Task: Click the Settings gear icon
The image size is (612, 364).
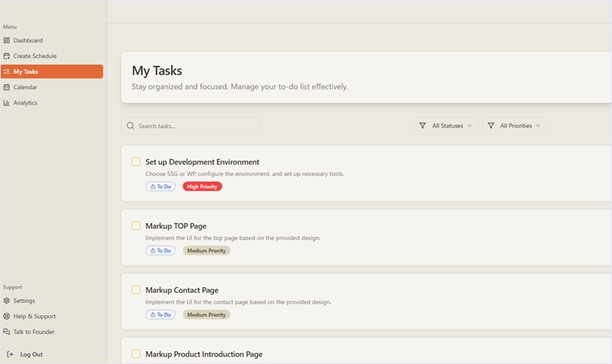Action: 7,301
